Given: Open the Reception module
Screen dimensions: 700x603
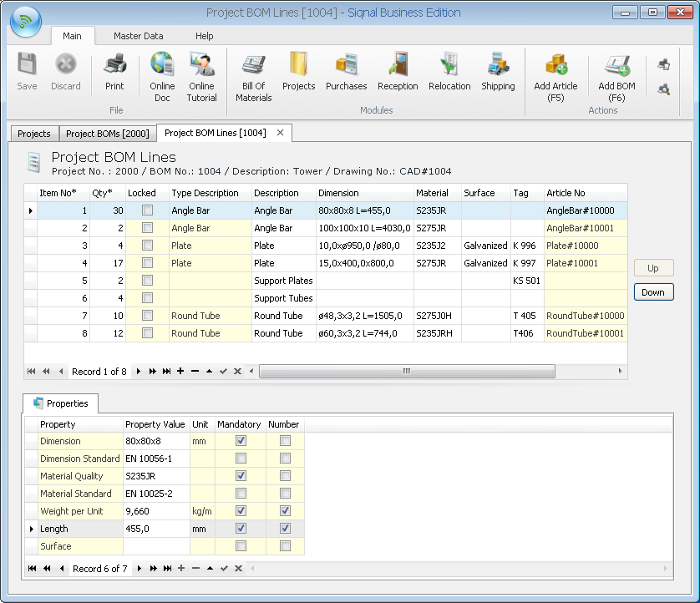Looking at the screenshot, I should pyautogui.click(x=398, y=72).
